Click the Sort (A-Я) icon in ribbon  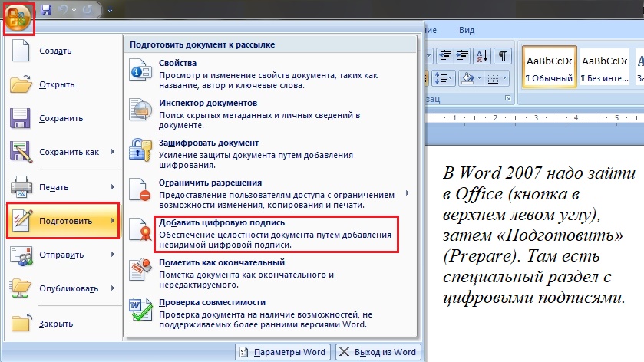pyautogui.click(x=482, y=55)
